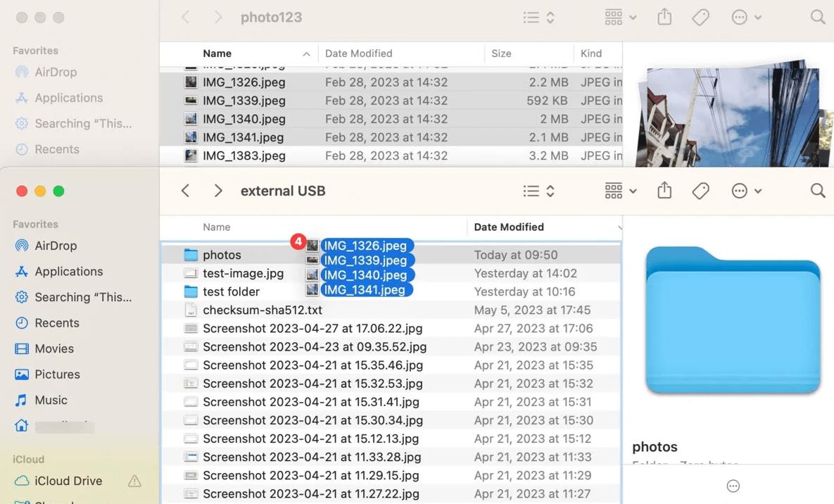Go back in external USB window

click(186, 191)
